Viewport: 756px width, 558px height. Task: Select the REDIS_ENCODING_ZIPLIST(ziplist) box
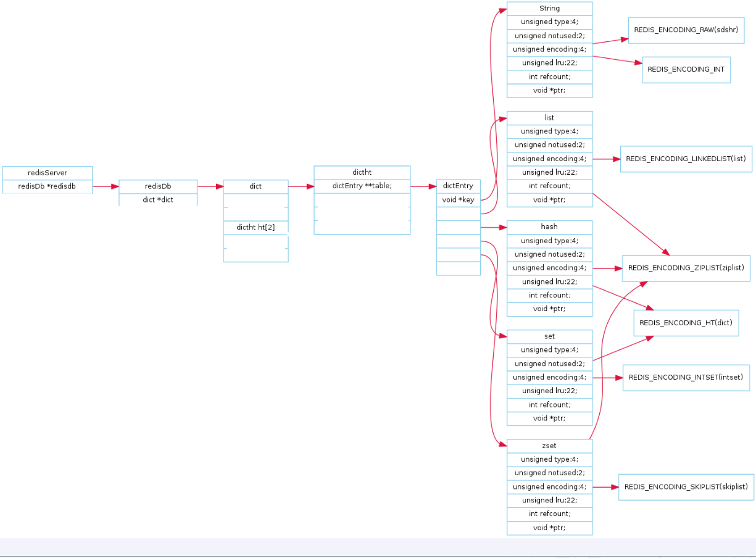pyautogui.click(x=686, y=268)
